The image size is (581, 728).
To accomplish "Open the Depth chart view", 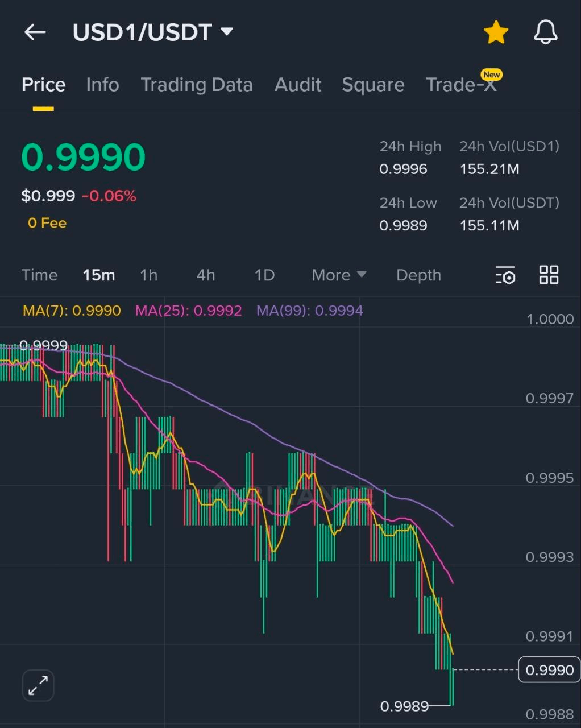I will (418, 275).
